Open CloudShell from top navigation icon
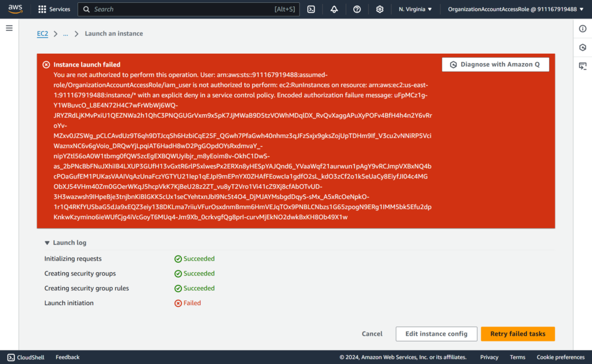This screenshot has width=592, height=364. coord(311,9)
